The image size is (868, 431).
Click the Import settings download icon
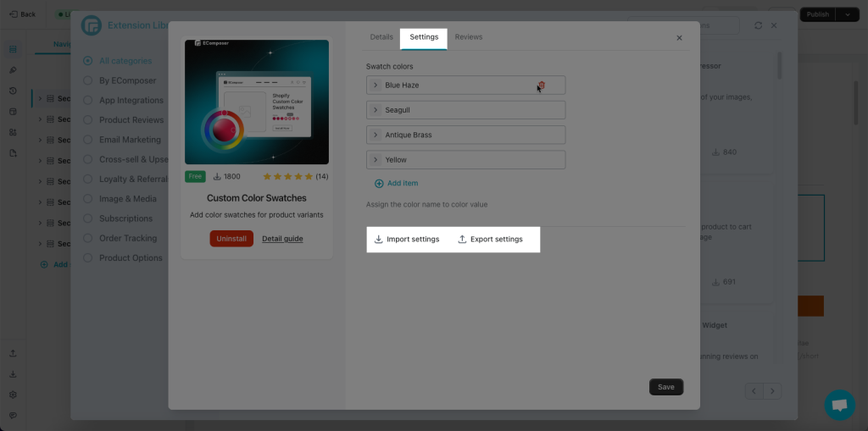tap(379, 239)
